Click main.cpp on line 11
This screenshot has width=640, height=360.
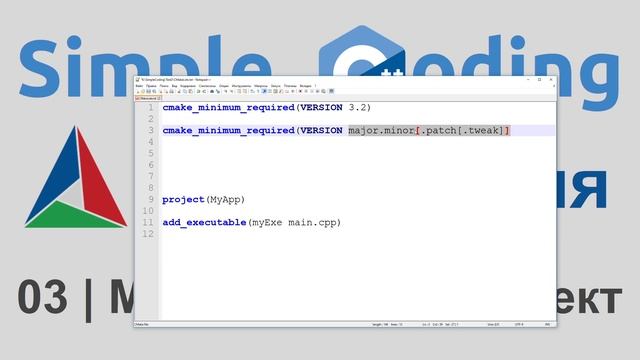click(312, 222)
